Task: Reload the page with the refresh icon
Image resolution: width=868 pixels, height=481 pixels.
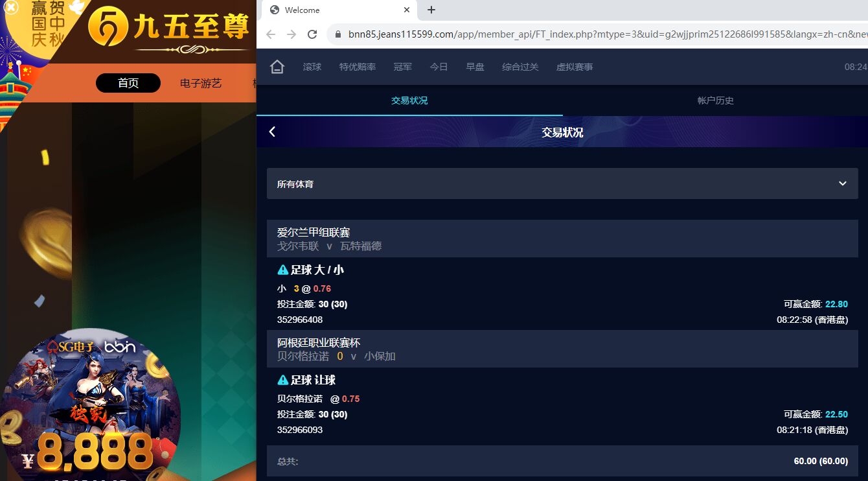Action: pos(312,34)
